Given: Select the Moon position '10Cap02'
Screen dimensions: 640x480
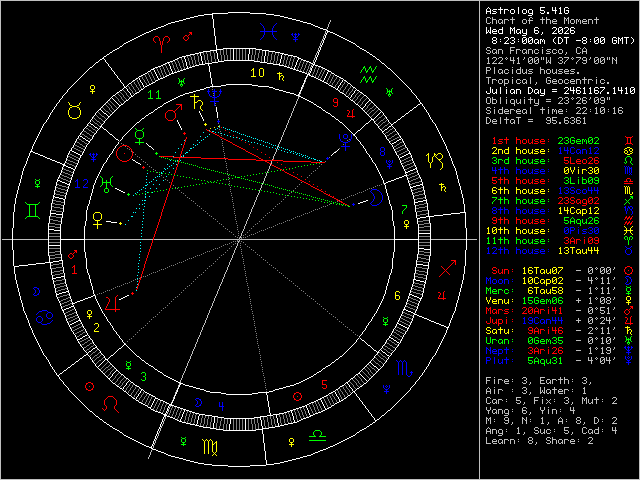Looking at the screenshot, I should point(542,281).
